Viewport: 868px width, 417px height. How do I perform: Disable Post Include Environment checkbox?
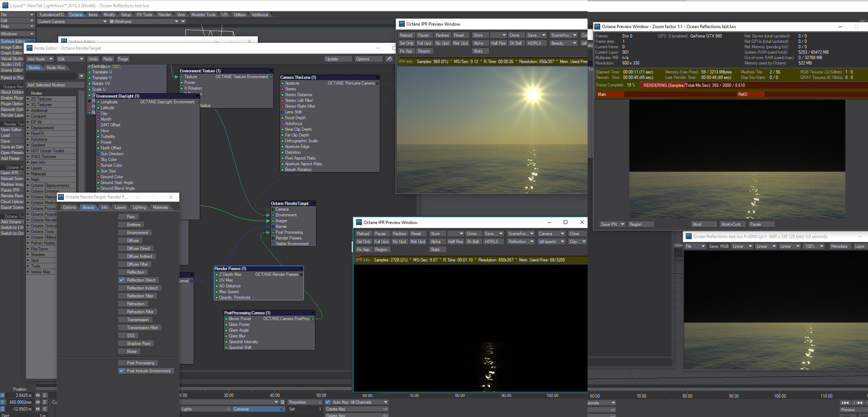coord(122,371)
